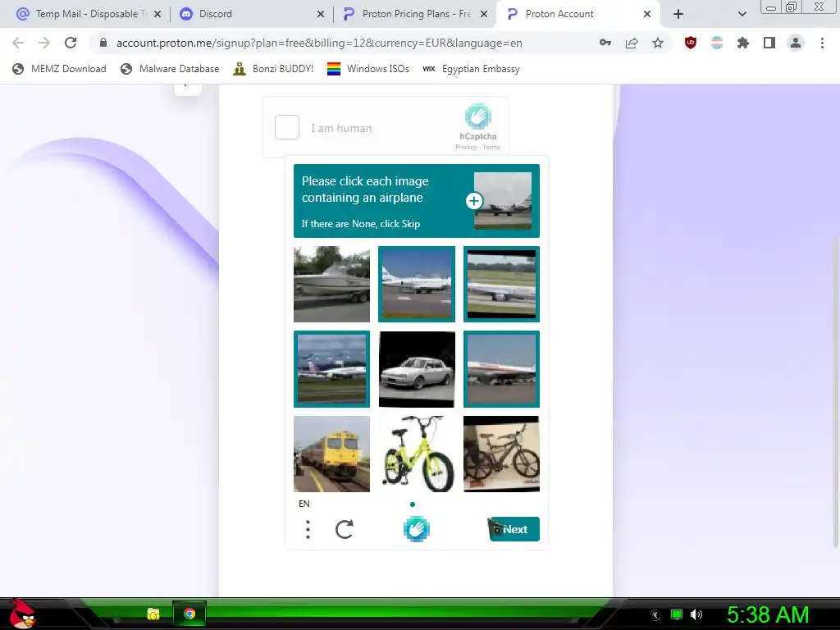The height and width of the screenshot is (630, 840).
Task: Open a new browser tab
Action: coord(678,15)
